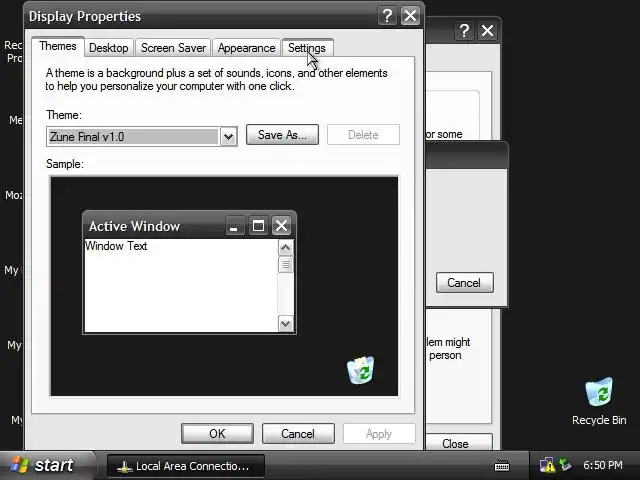This screenshot has height=480, width=640.
Task: Click the network warning tray icon
Action: click(x=547, y=465)
